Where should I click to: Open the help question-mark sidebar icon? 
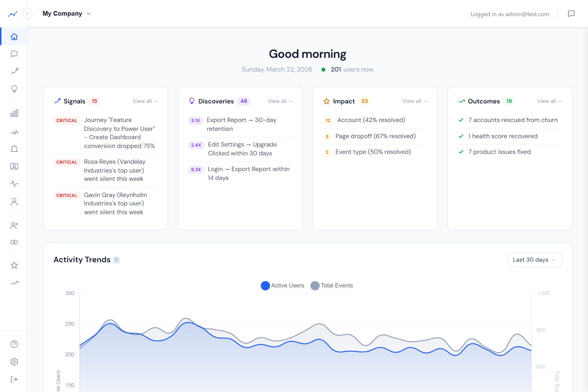click(14, 344)
